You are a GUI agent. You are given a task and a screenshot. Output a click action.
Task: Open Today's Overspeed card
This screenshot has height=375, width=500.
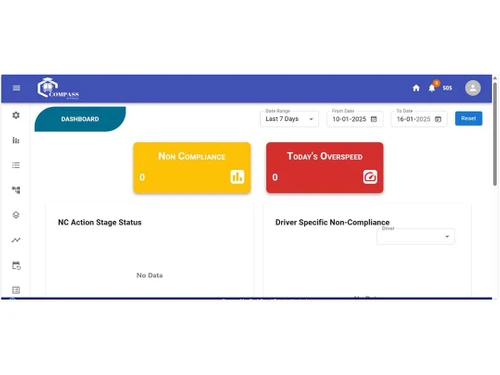pyautogui.click(x=325, y=168)
